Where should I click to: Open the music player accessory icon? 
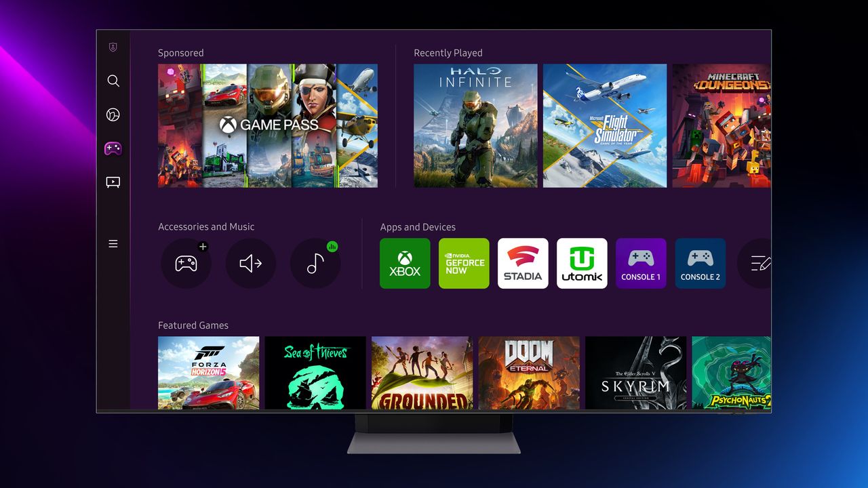tap(315, 264)
